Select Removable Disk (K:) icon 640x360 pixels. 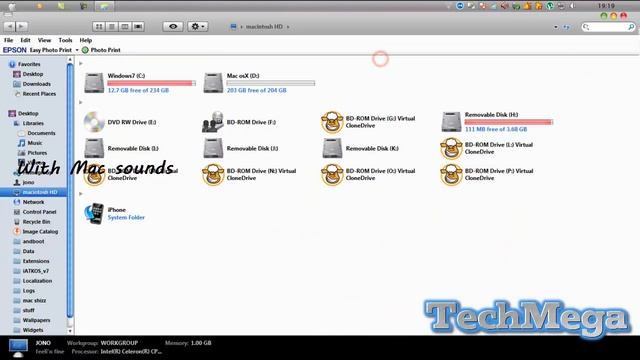coord(332,148)
